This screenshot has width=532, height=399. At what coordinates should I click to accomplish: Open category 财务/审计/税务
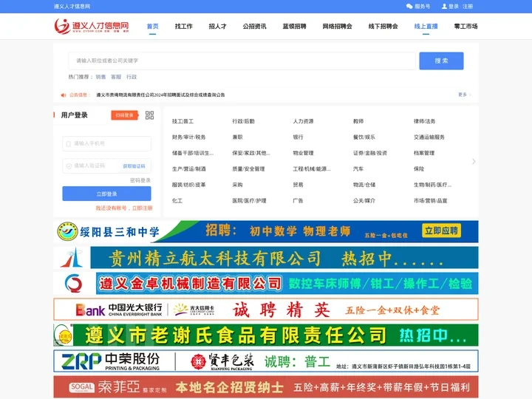pos(188,137)
